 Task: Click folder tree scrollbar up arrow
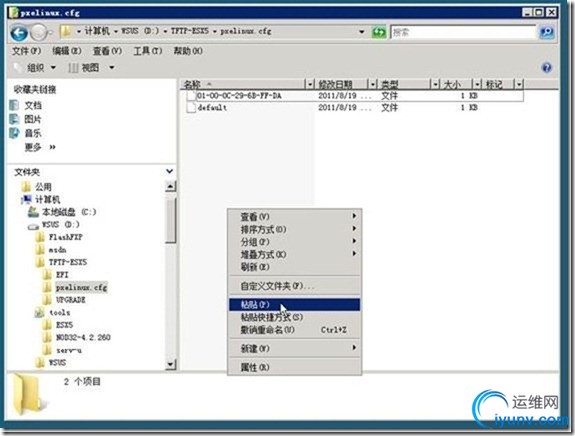tap(170, 186)
